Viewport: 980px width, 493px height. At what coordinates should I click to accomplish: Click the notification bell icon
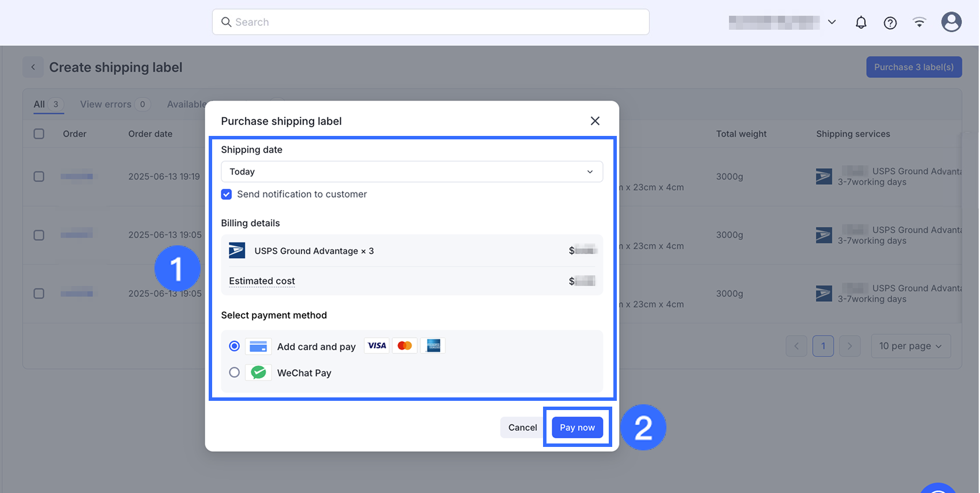(861, 22)
